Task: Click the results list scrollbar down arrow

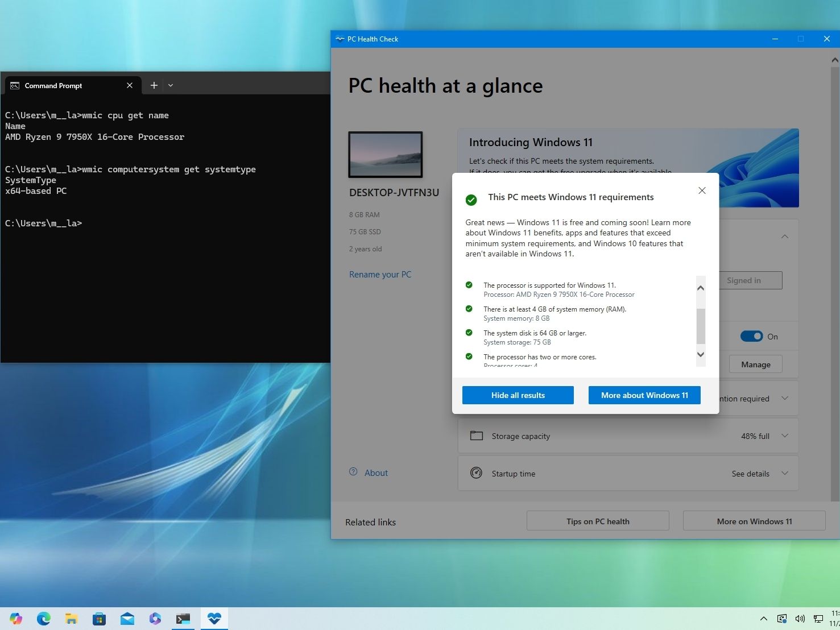Action: [x=701, y=354]
